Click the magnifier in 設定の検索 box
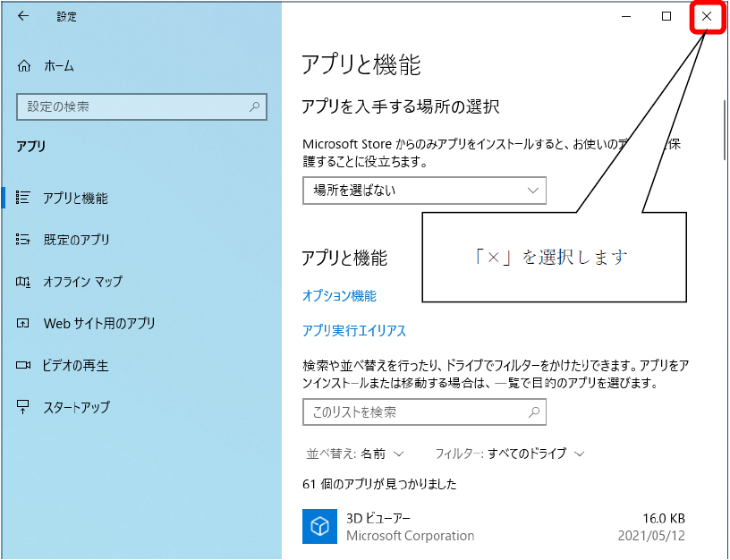730x560 pixels. click(x=255, y=106)
